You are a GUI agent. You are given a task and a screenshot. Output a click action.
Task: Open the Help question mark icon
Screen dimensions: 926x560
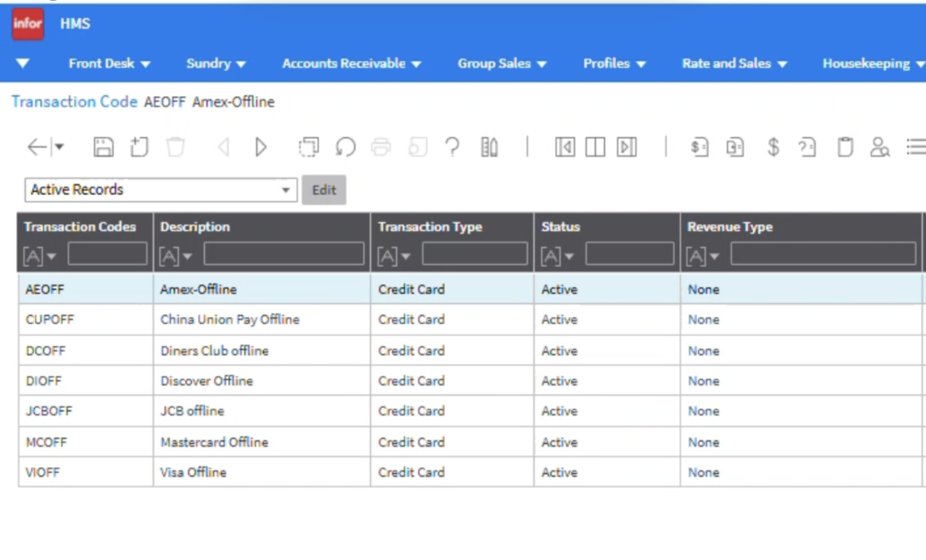click(452, 147)
